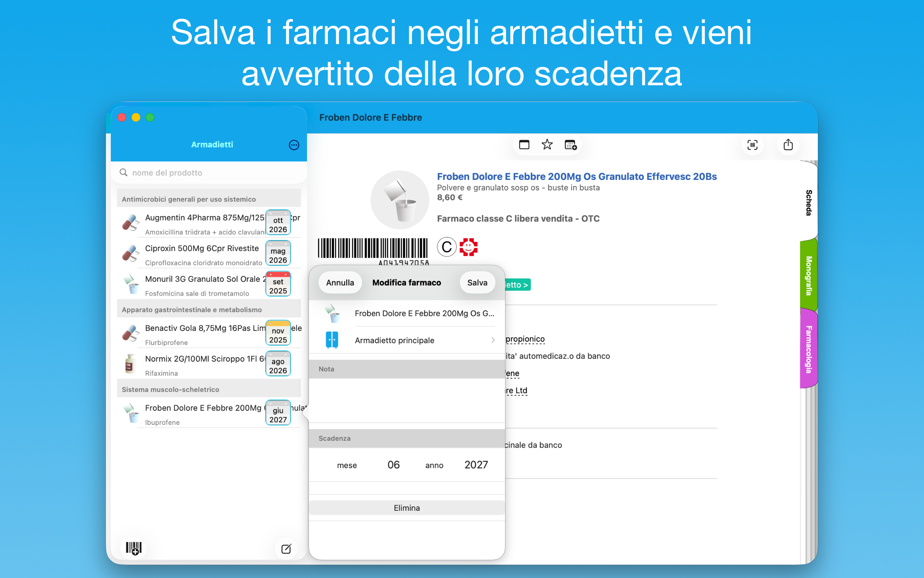Viewport: 924px width, 578px height.
Task: Click the Monuril sachet icon
Action: point(131,284)
